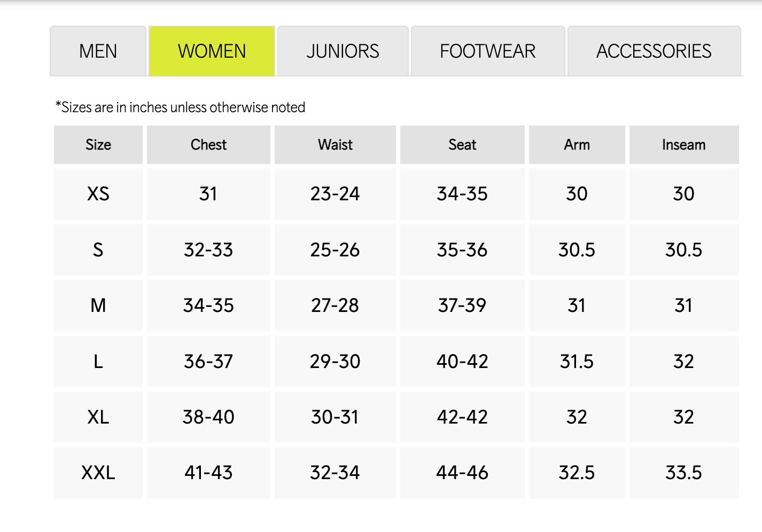Click the XXL inseam value 33.5
762x532 pixels.
coord(683,473)
